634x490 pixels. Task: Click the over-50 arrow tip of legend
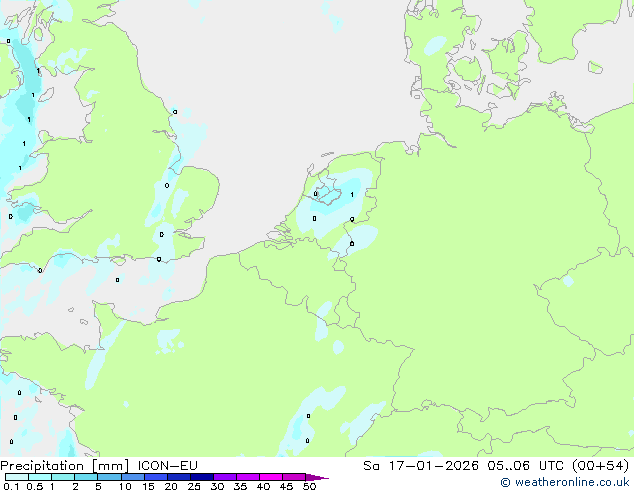(x=317, y=477)
